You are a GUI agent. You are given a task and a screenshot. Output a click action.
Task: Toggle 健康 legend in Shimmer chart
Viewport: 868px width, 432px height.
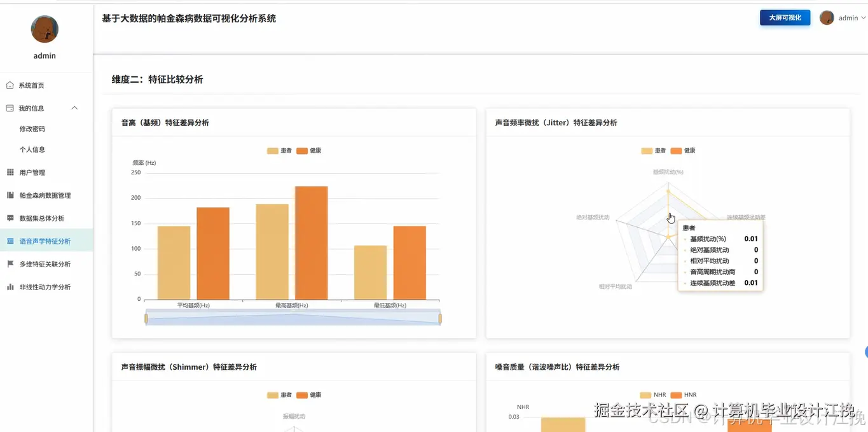coord(308,395)
